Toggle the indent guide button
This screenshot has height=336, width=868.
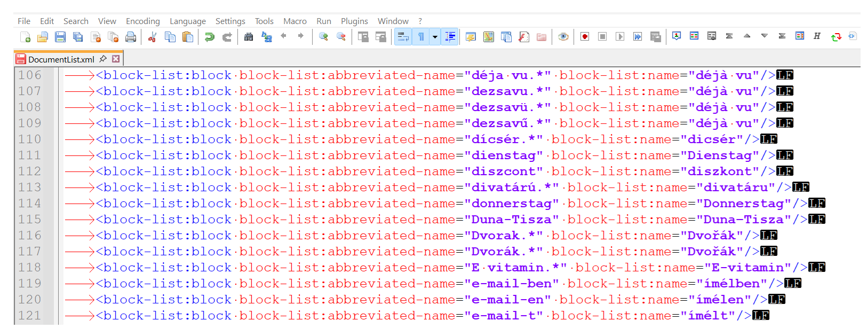(450, 37)
